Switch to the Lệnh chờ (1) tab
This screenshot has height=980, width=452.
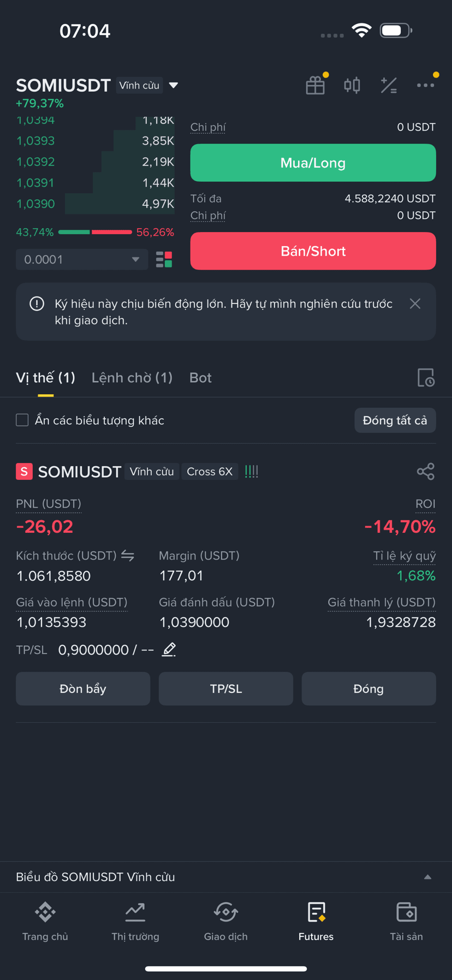click(x=132, y=378)
